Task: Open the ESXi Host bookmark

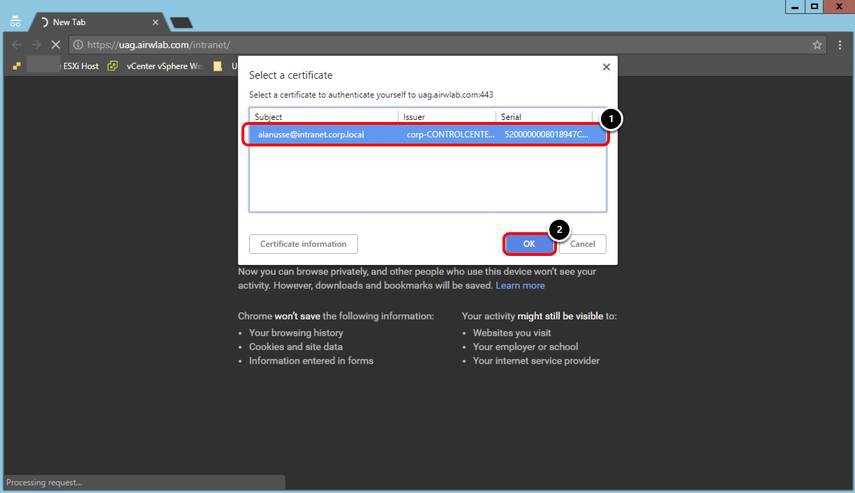Action: click(x=81, y=66)
